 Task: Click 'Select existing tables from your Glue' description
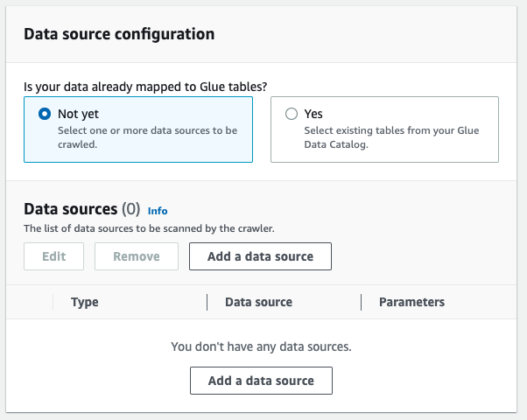tap(391, 137)
